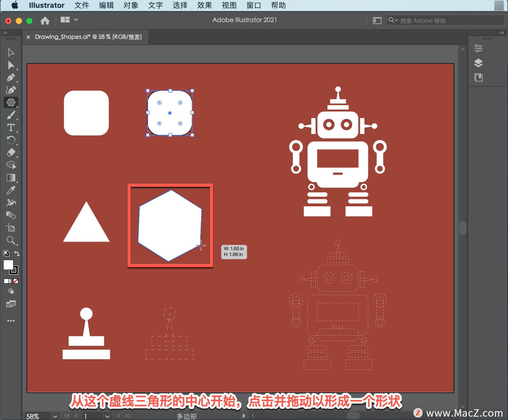Select the Curvature tool
The width and height of the screenshot is (508, 420).
[11, 90]
